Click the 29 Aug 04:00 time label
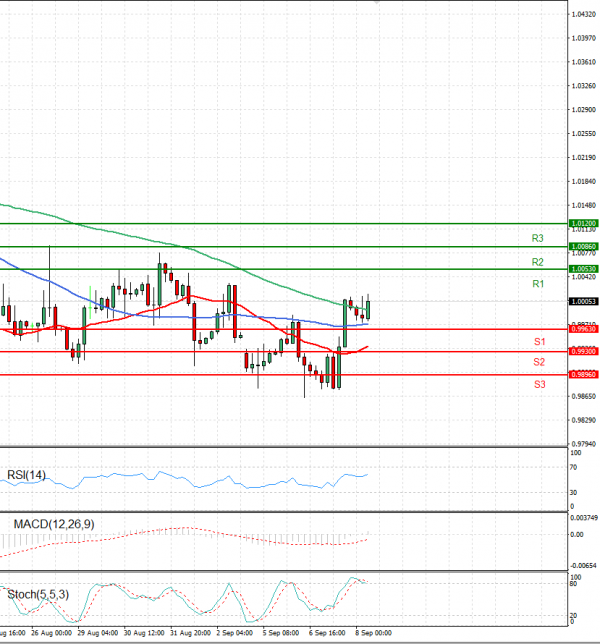Image resolution: width=600 pixels, height=644 pixels. (98, 633)
